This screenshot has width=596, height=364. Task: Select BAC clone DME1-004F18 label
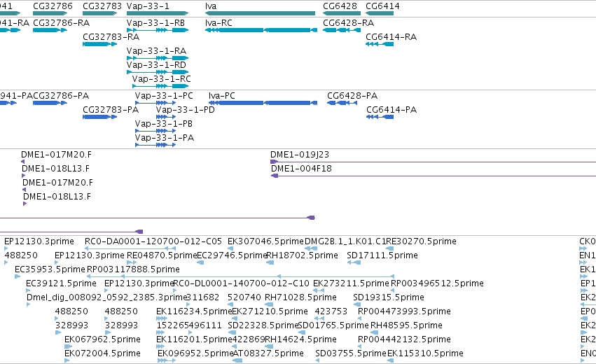[x=301, y=169]
